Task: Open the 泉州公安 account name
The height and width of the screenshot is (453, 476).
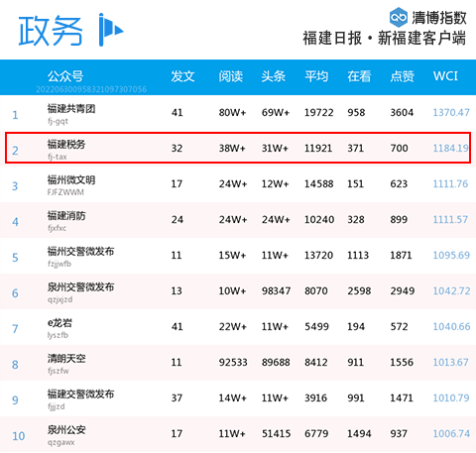Action: pos(66,429)
